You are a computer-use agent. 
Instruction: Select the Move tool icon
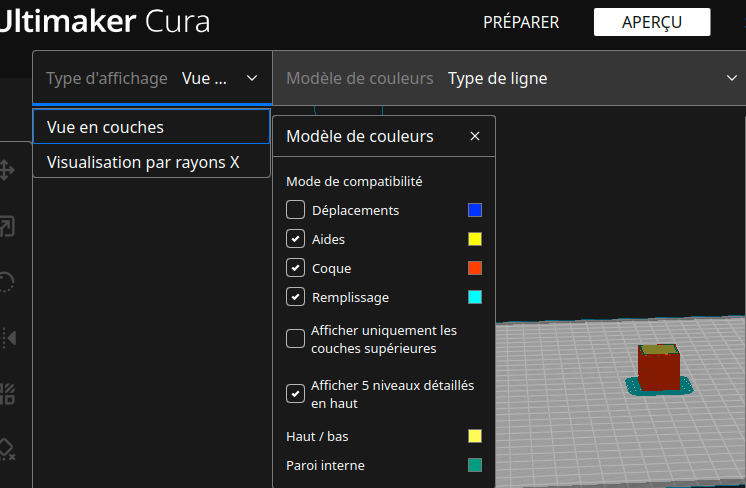(x=6, y=170)
